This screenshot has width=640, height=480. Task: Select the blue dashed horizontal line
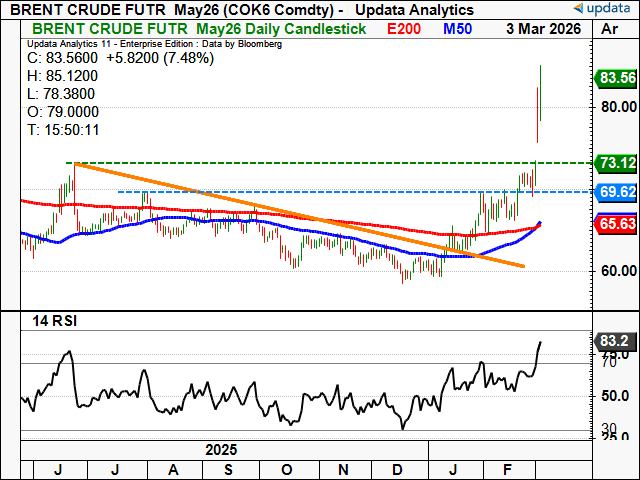(x=300, y=191)
